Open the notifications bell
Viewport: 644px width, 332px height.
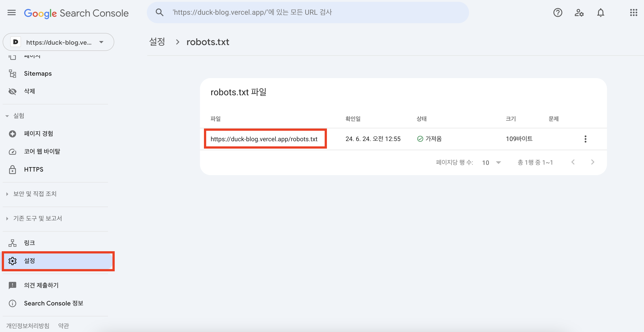click(x=600, y=12)
